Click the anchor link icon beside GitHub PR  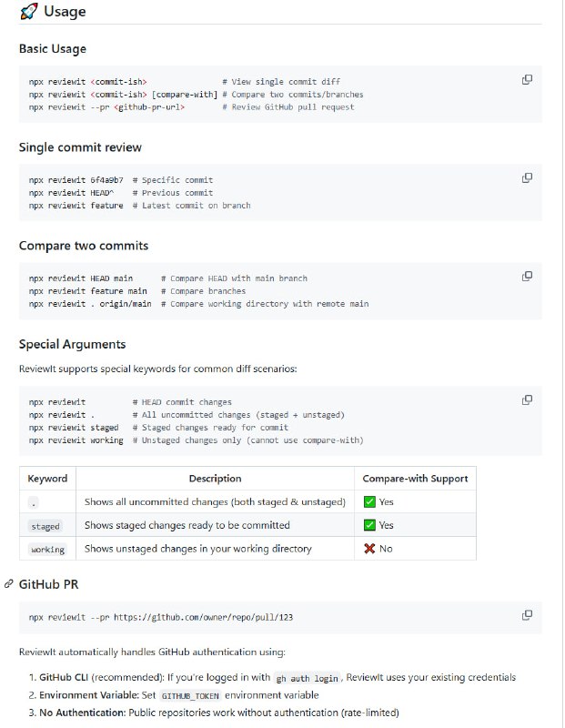point(8,583)
